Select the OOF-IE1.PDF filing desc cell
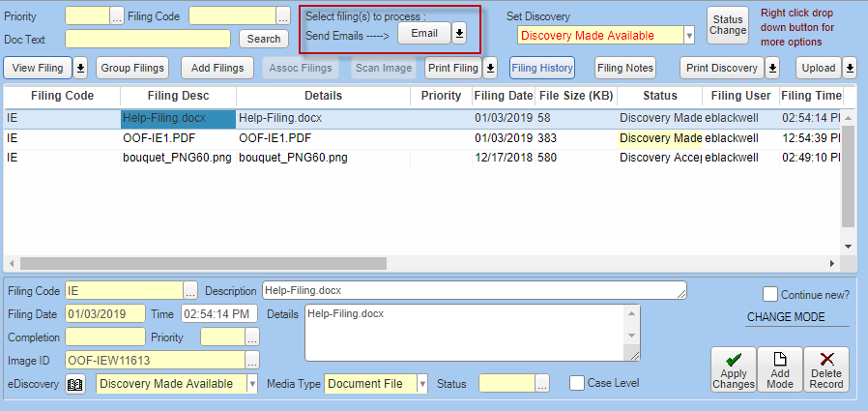 click(178, 138)
